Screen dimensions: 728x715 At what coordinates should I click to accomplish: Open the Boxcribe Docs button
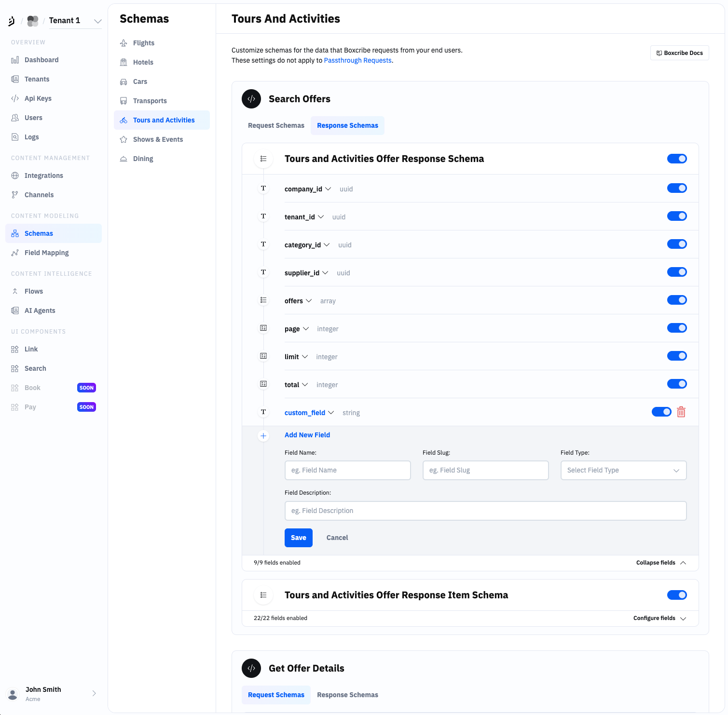(679, 53)
